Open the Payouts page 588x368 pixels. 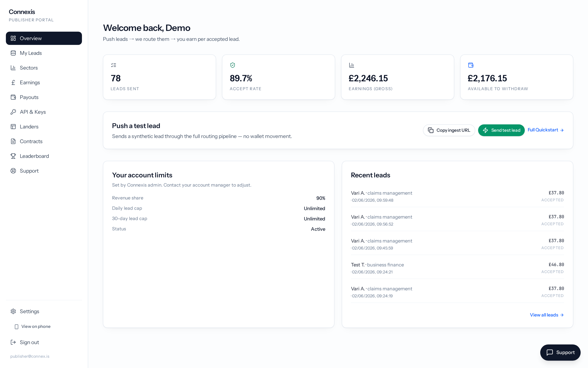tap(44, 97)
